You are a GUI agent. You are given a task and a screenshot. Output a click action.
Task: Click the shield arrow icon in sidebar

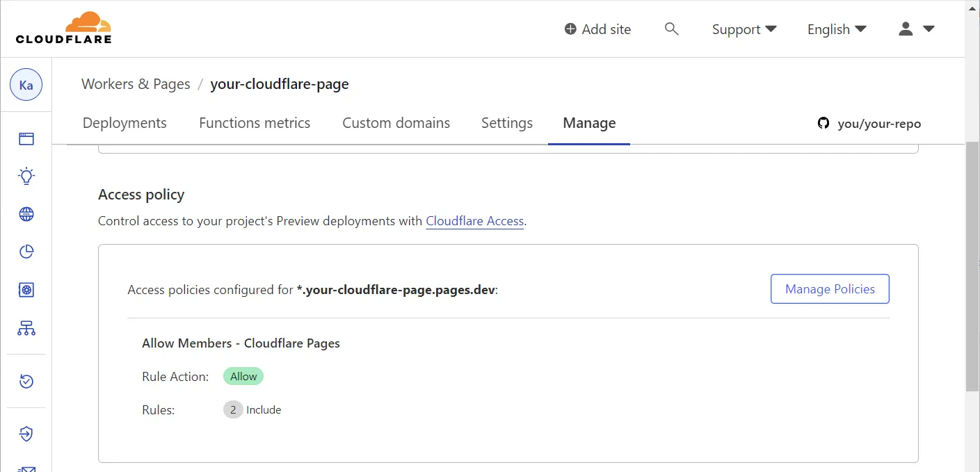click(x=26, y=434)
